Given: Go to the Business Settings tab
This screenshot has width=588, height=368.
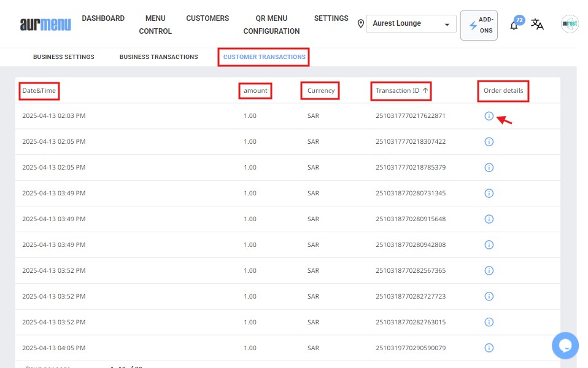Looking at the screenshot, I should pyautogui.click(x=64, y=57).
